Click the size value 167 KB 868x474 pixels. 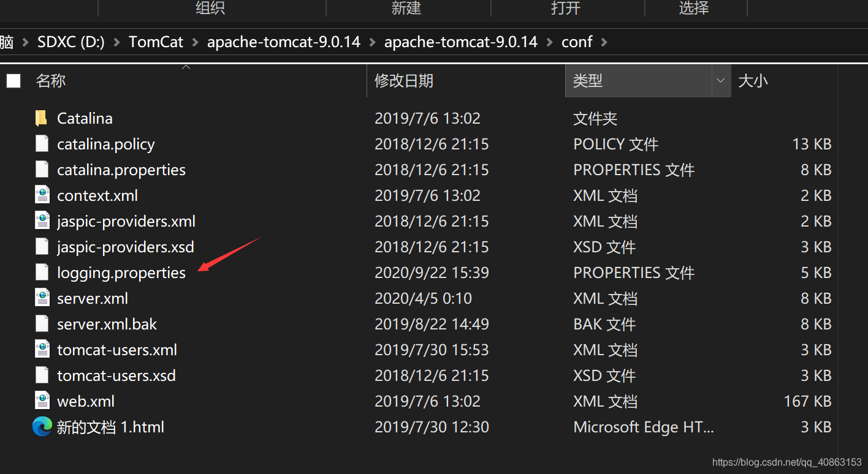[x=807, y=401]
